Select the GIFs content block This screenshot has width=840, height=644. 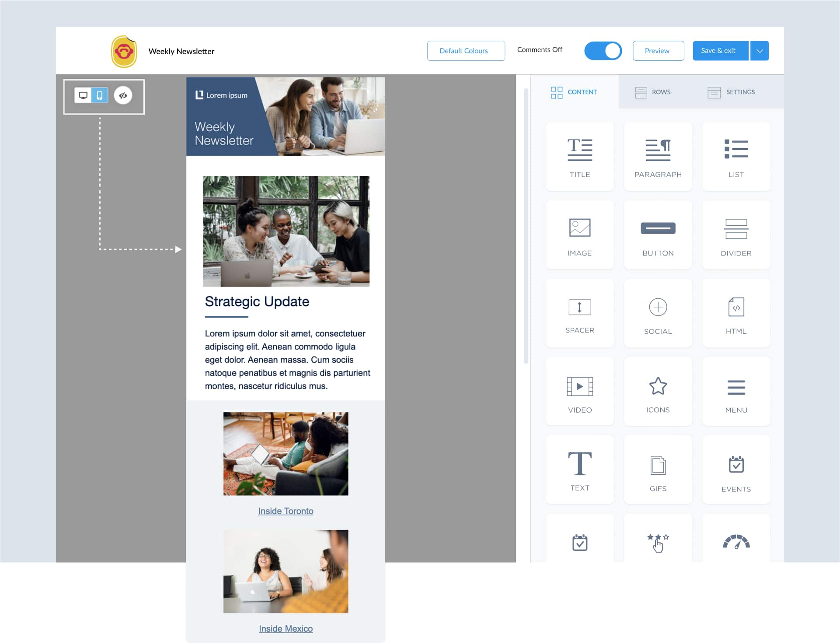pos(658,469)
